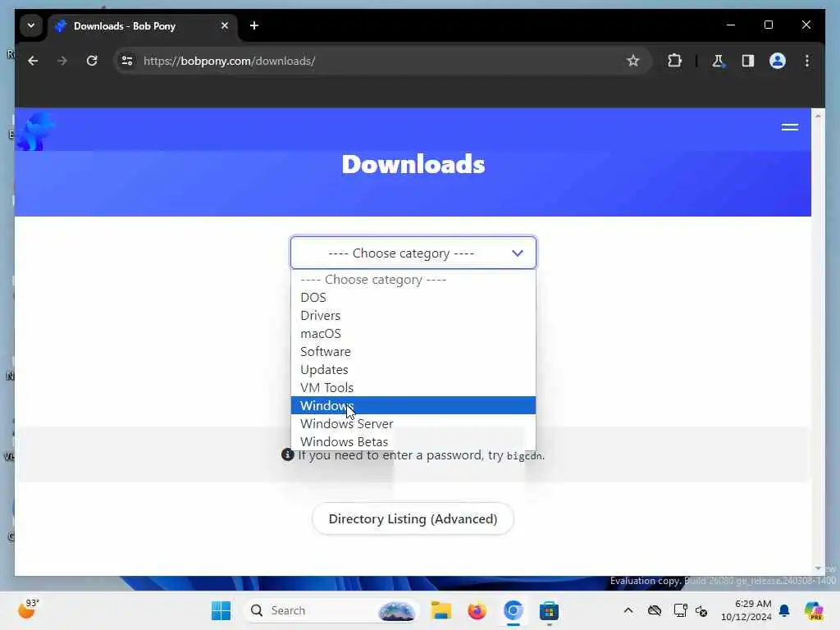Screen dimensions: 840x630
Task: Choose VM Tools from the category list
Action: [x=413, y=387]
